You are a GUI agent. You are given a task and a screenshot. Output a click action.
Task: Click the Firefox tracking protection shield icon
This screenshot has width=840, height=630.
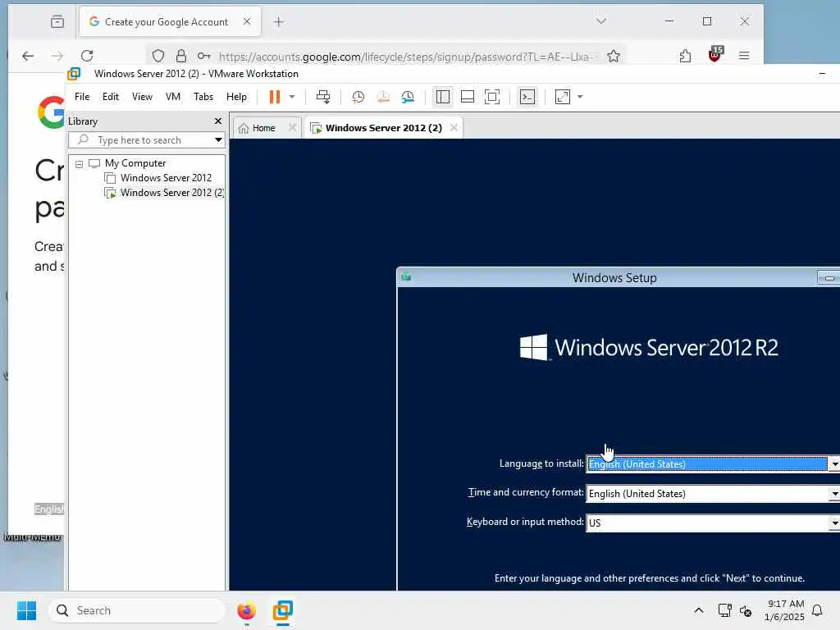click(x=158, y=56)
